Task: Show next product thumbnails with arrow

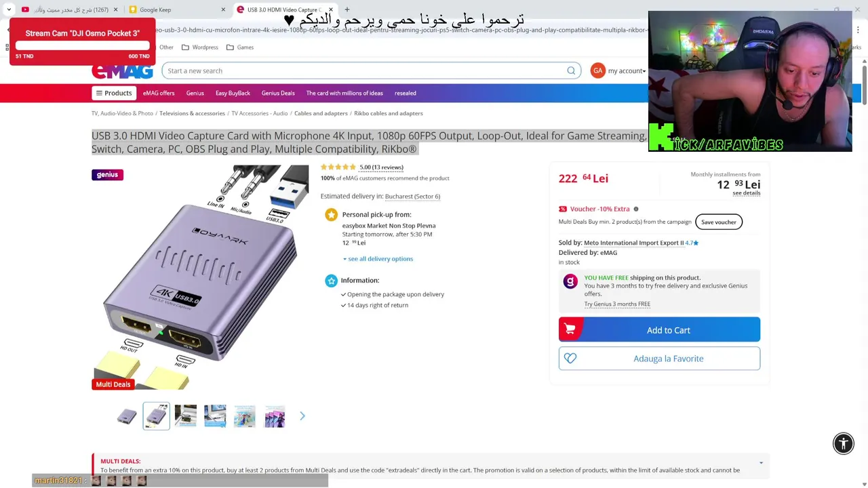Action: (302, 416)
